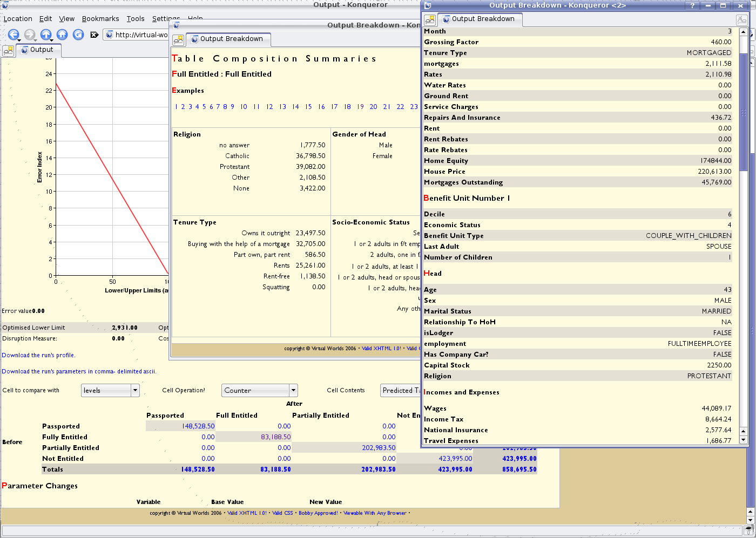Click the Help question-mark button on Output Breakdown window
Screen dimensions: 756x538
[692, 6]
